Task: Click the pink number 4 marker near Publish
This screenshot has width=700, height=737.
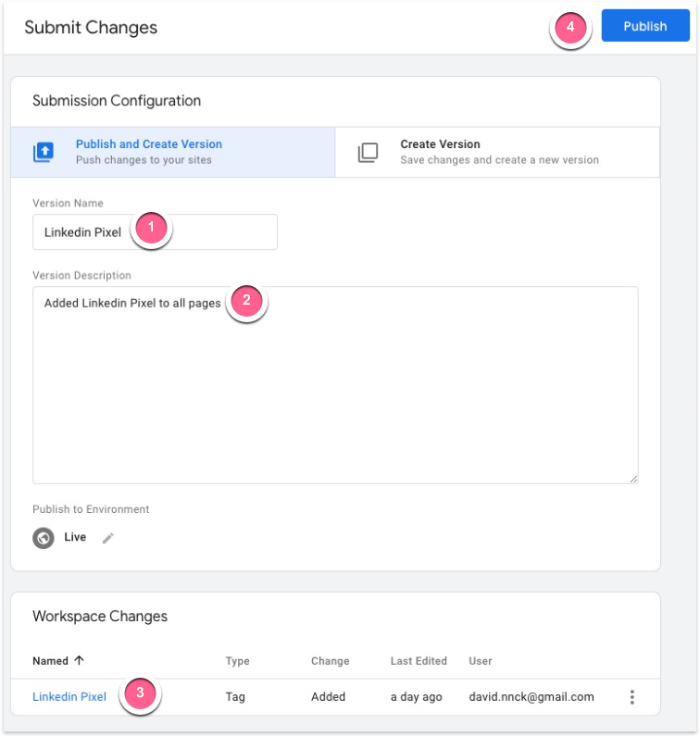Action: 570,28
